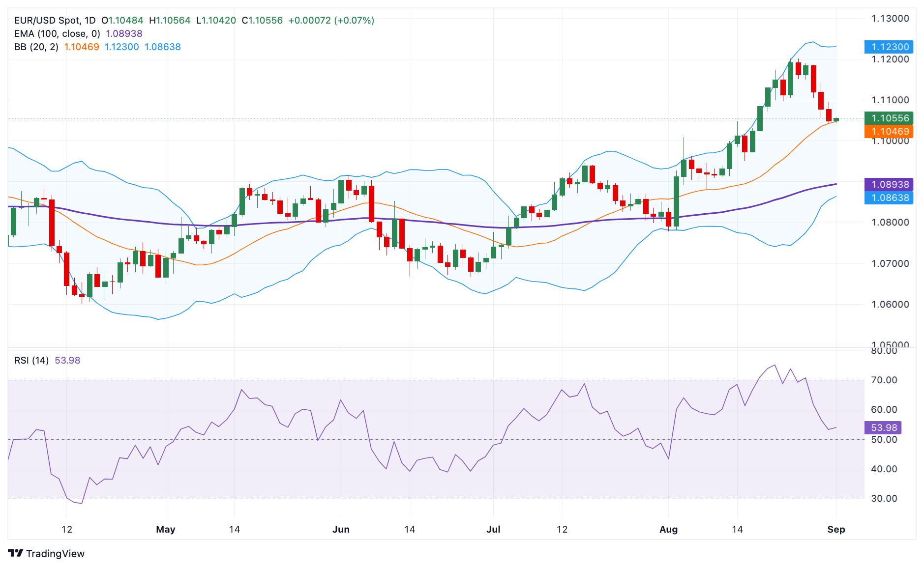Viewport: 924px width, 567px height.
Task: Click the 1.13000 value on the price scale
Action: coord(890,18)
